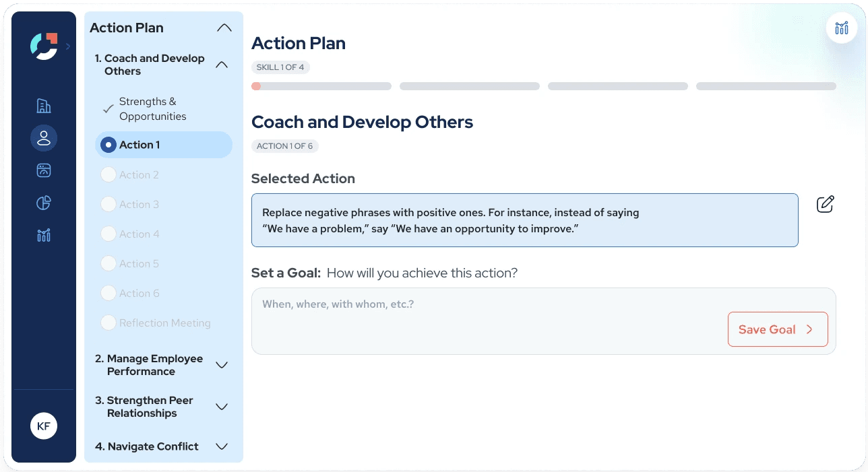Open the pie chart reports icon
Viewport: 868px width, 472px height.
click(x=44, y=203)
